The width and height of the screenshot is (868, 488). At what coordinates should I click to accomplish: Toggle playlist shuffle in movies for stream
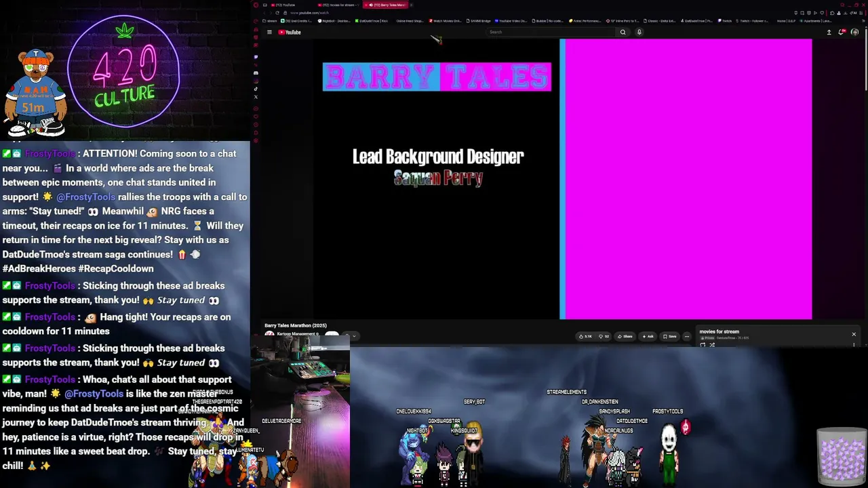click(711, 345)
